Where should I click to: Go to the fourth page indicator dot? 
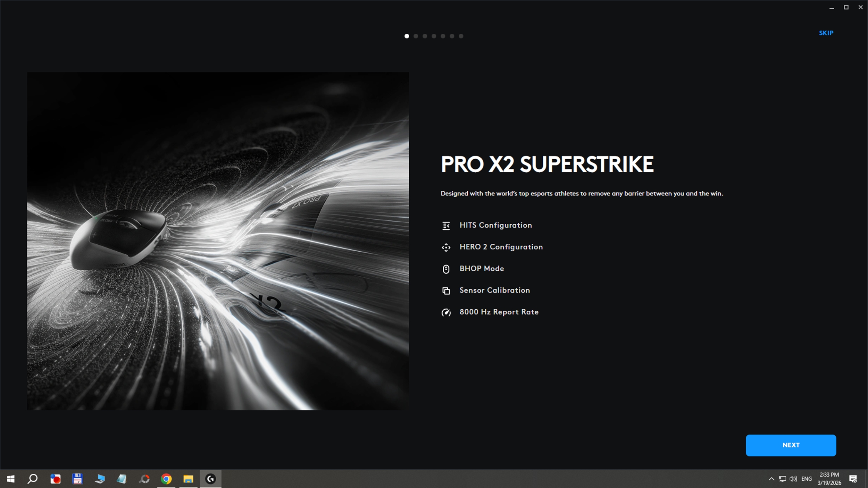(x=434, y=36)
